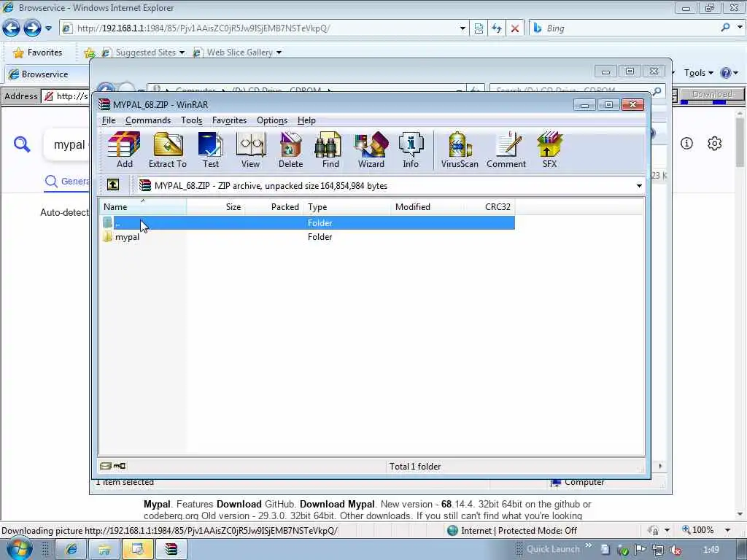Open the Wizard tool
Screen dimensions: 747x560
point(371,149)
